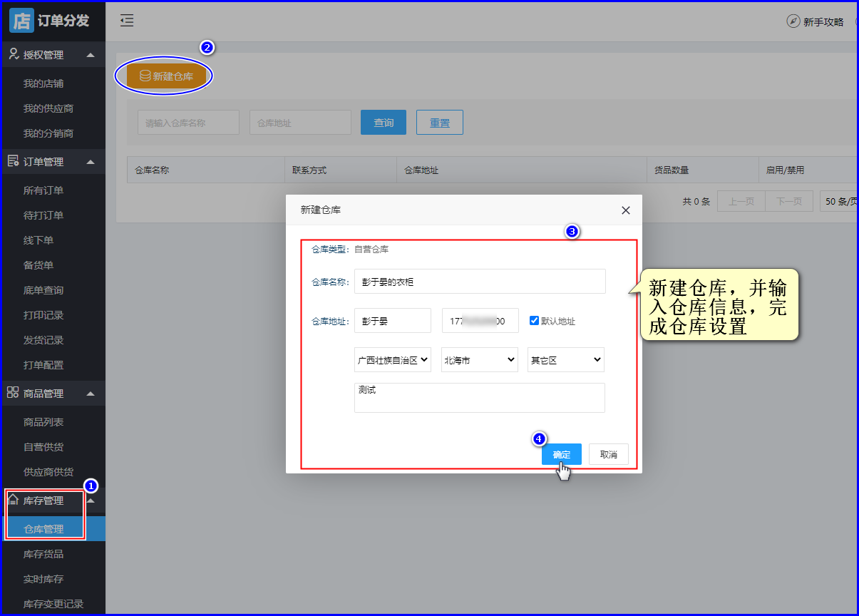The height and width of the screenshot is (616, 859).
Task: Open the 北海市 city dropdown
Action: (479, 360)
